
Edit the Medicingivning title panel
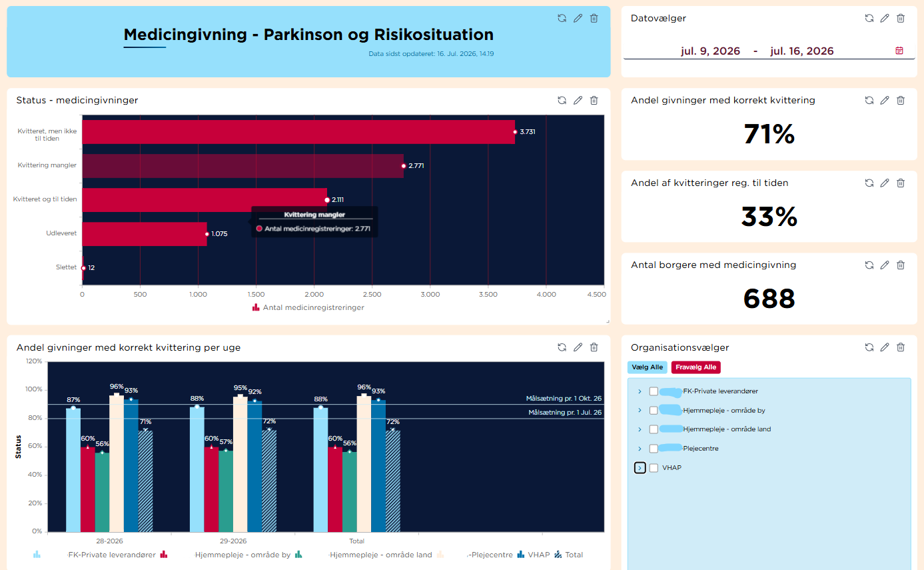click(x=578, y=18)
